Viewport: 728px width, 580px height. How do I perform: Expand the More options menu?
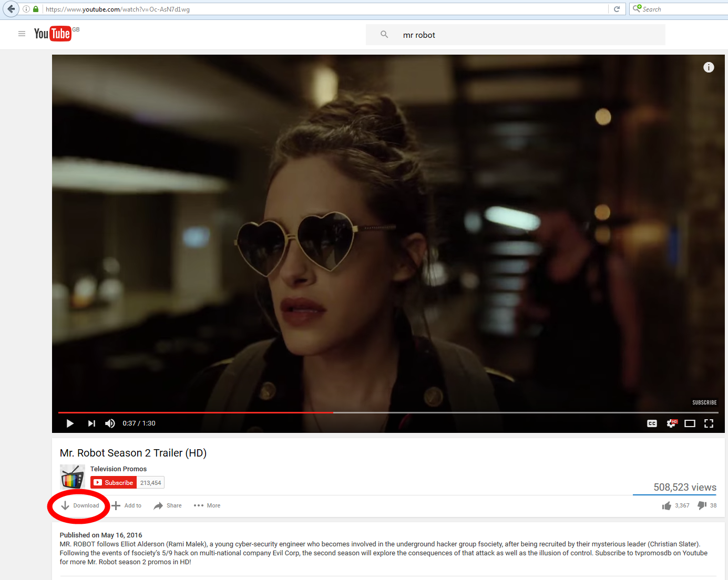tap(206, 505)
